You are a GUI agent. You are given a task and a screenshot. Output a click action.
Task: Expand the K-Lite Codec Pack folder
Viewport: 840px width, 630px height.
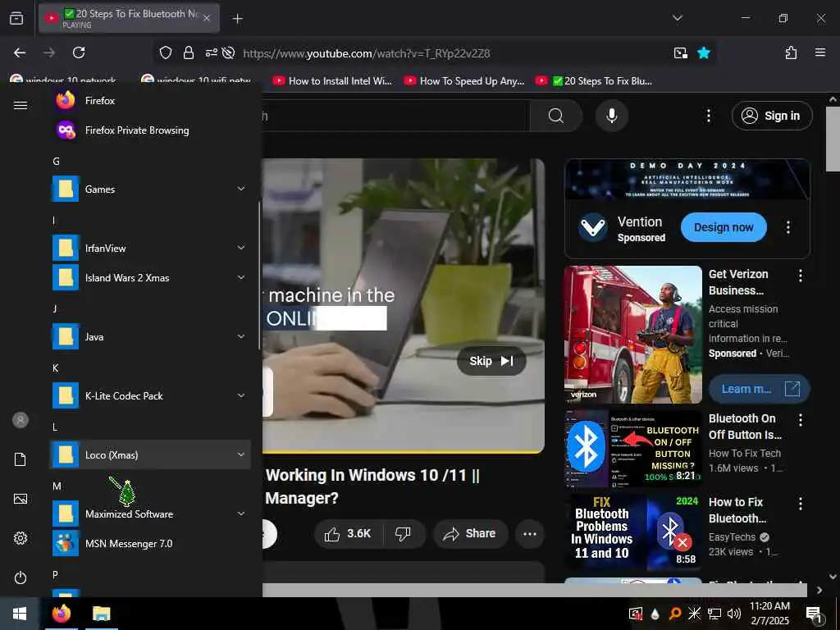pyautogui.click(x=151, y=395)
